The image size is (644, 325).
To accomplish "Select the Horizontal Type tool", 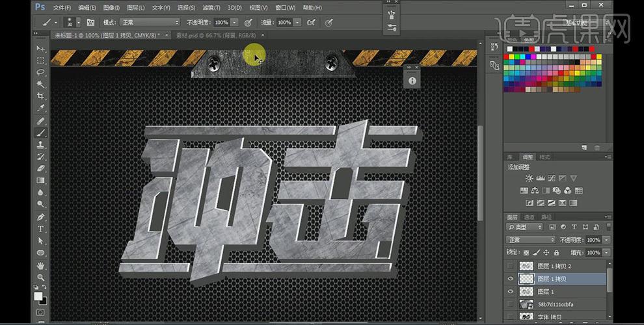I will (41, 229).
